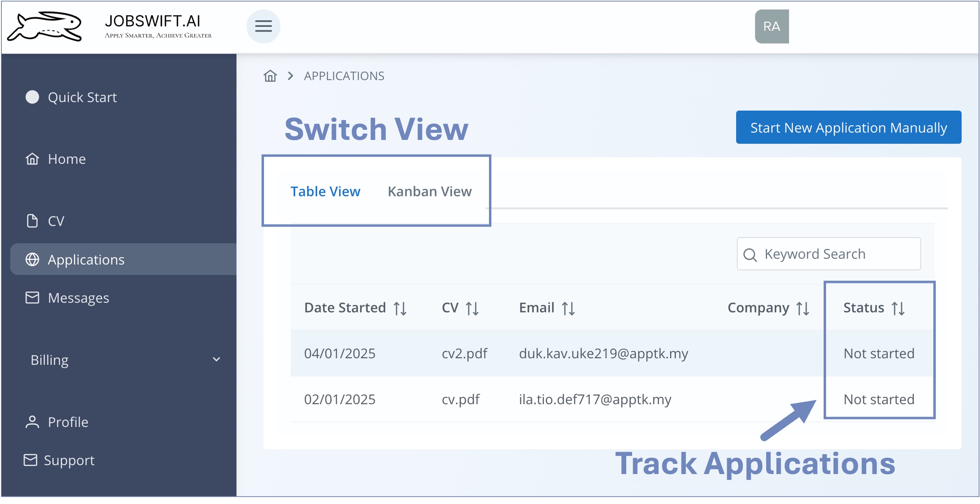980x504 pixels.
Task: Open the hamburger menu button
Action: (263, 26)
